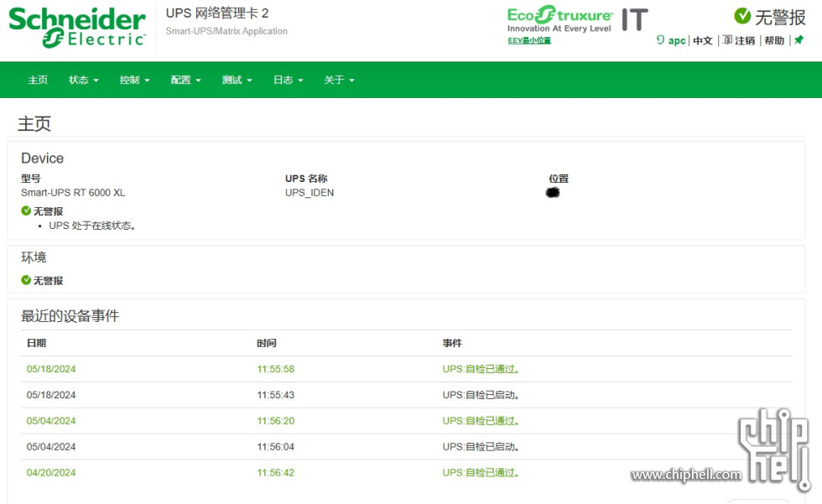Click the Smart-UPS/Matrix Application subtitle

[226, 31]
